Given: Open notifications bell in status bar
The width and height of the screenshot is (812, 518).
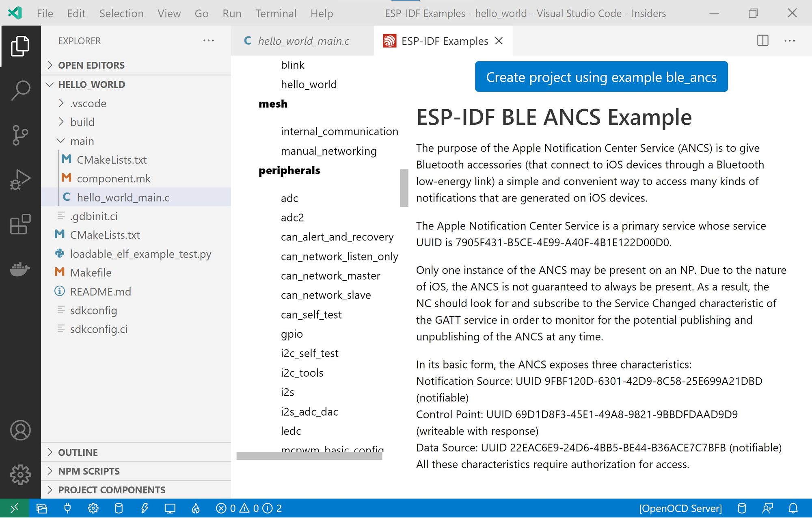Looking at the screenshot, I should (793, 508).
